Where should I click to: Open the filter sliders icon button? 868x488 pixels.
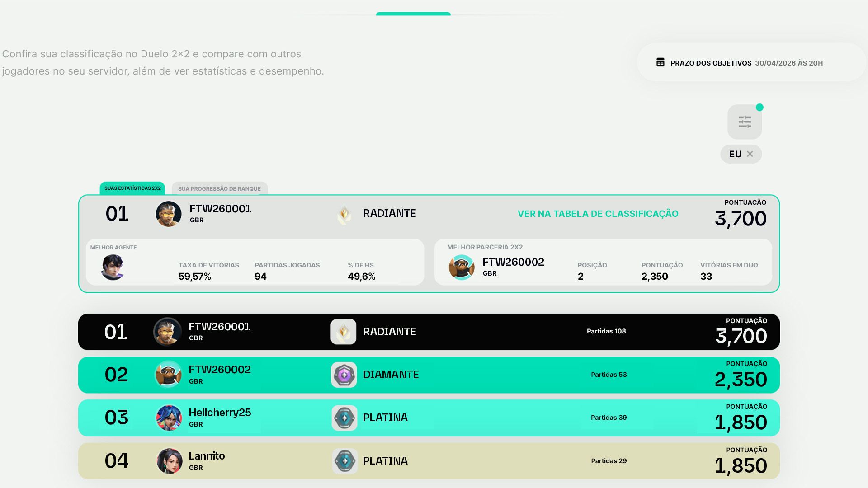pos(744,122)
